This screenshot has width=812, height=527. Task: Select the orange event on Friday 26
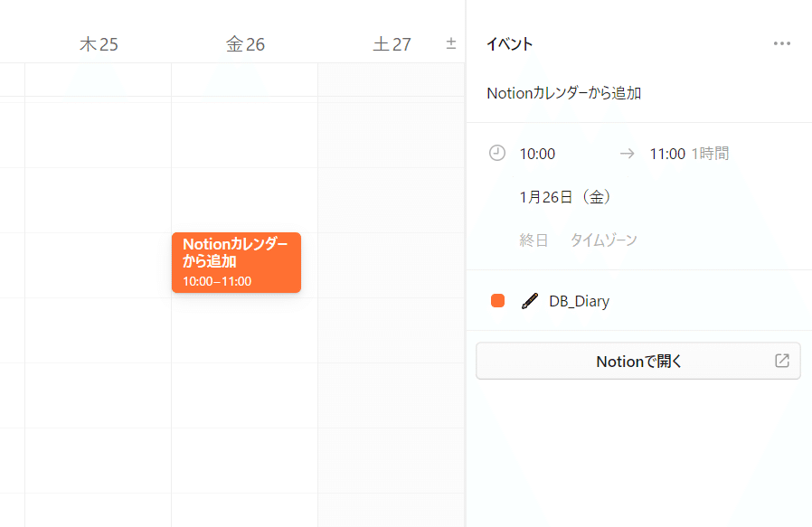click(236, 262)
